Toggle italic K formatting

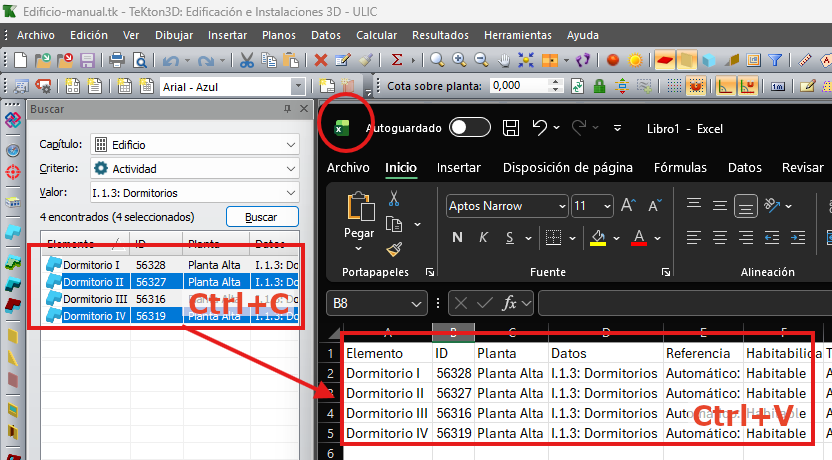(x=483, y=238)
